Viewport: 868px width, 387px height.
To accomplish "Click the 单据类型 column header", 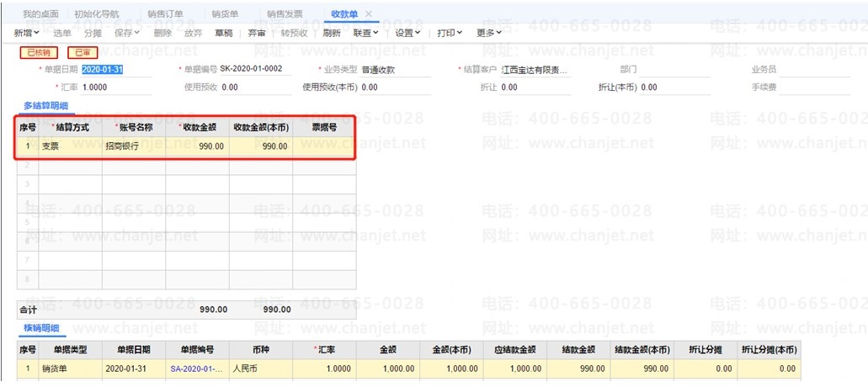I will click(x=71, y=351).
